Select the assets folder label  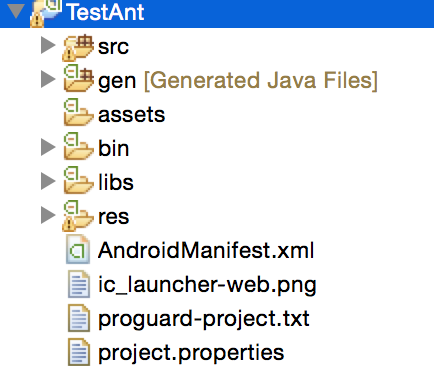coord(131,114)
